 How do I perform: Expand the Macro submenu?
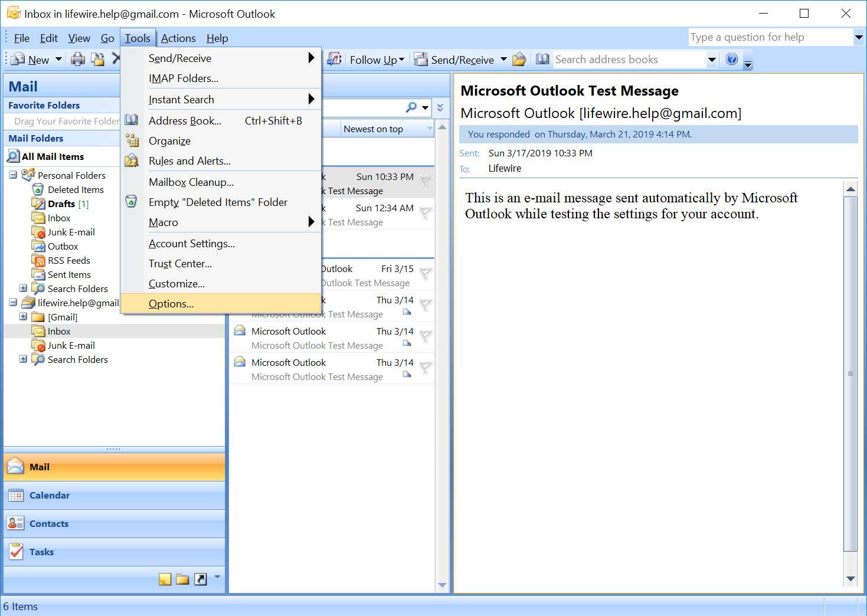click(x=221, y=222)
